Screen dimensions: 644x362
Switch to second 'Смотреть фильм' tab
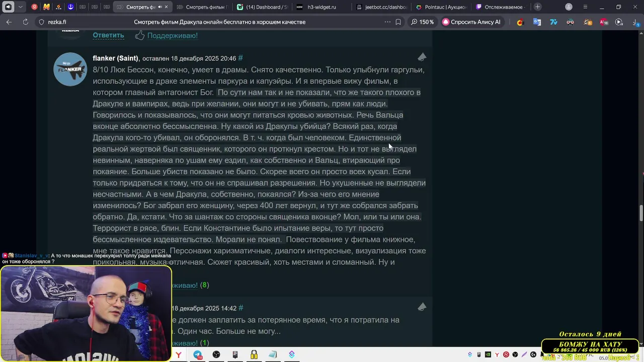202,7
